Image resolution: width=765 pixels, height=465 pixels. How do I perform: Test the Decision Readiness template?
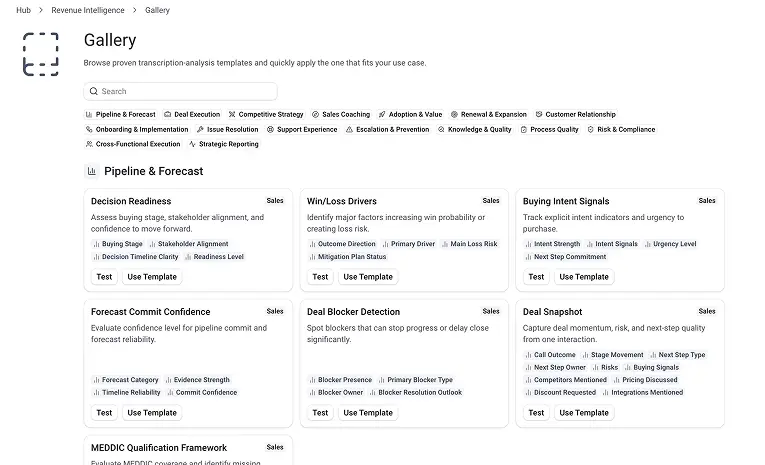pyautogui.click(x=104, y=277)
